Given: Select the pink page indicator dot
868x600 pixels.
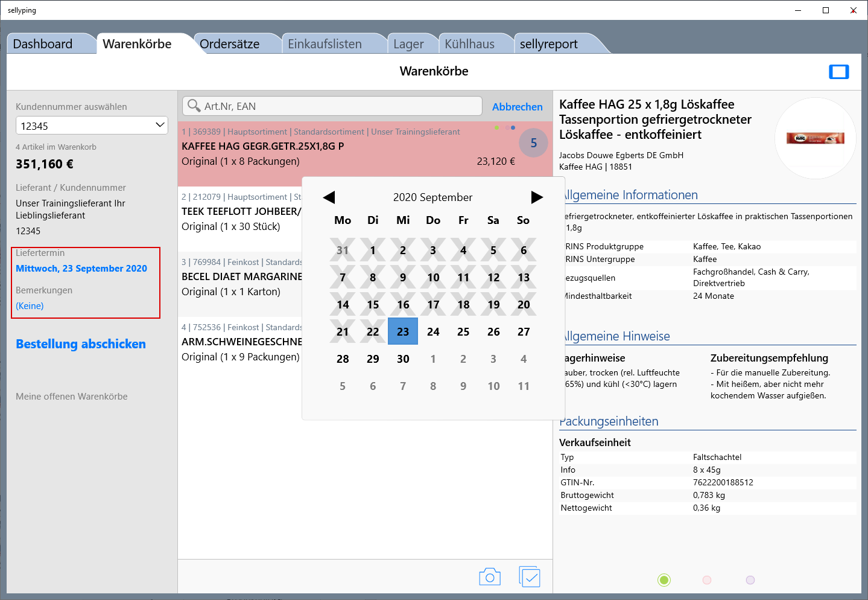Looking at the screenshot, I should click(707, 580).
